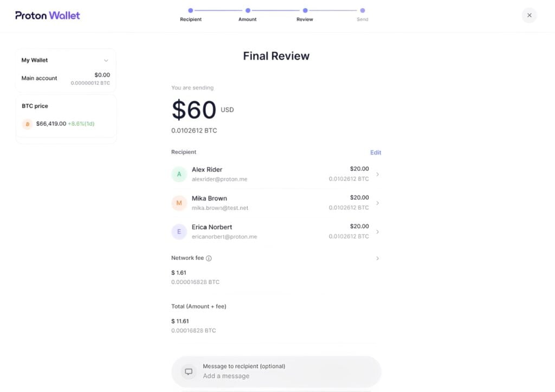
Task: Go to the Amount step
Action: [x=248, y=10]
